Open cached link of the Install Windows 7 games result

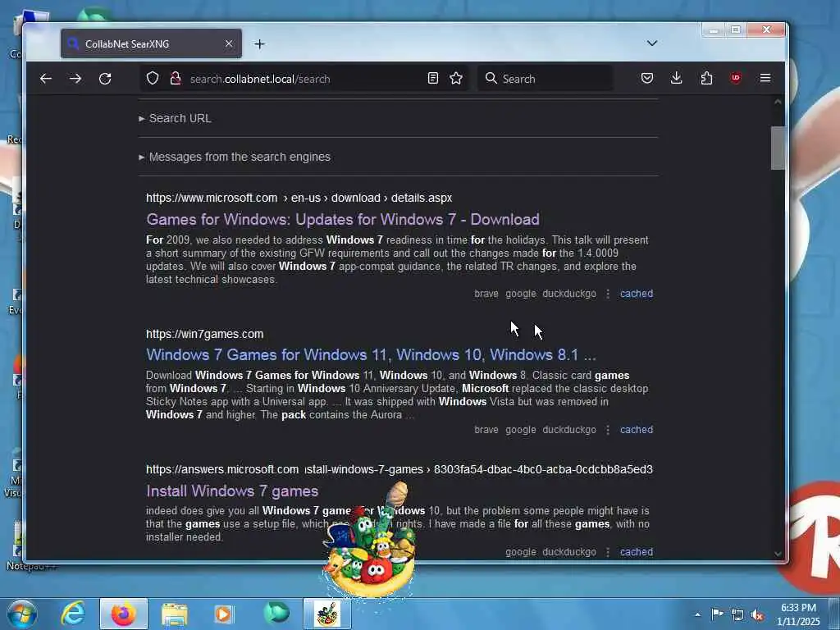(x=637, y=552)
